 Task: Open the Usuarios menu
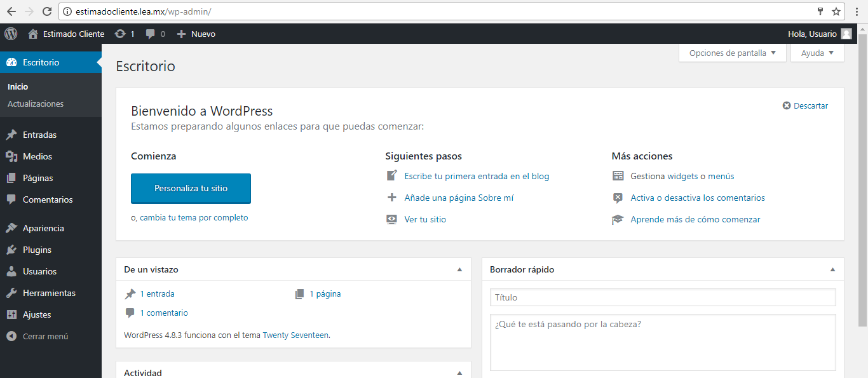pos(51,271)
